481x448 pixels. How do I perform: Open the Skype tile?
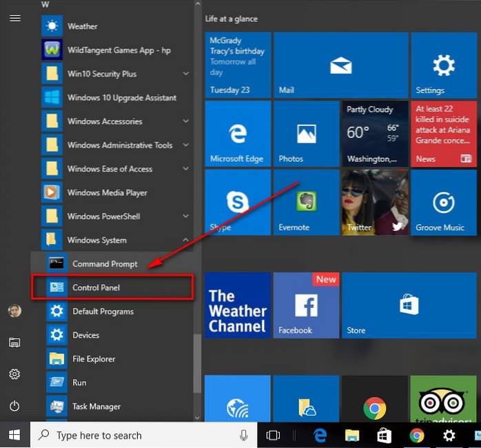coord(238,203)
